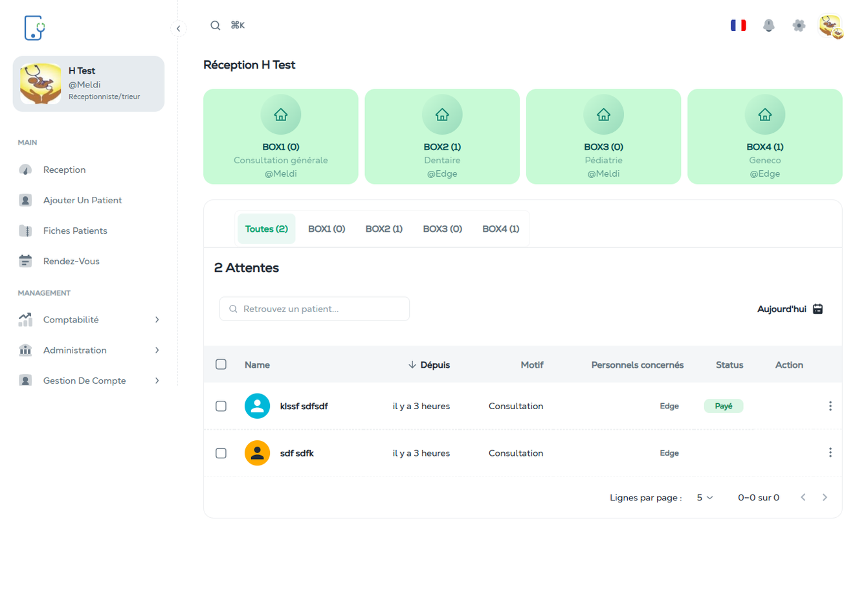Go to previous page of the table
This screenshot has width=868, height=615.
pos(803,497)
